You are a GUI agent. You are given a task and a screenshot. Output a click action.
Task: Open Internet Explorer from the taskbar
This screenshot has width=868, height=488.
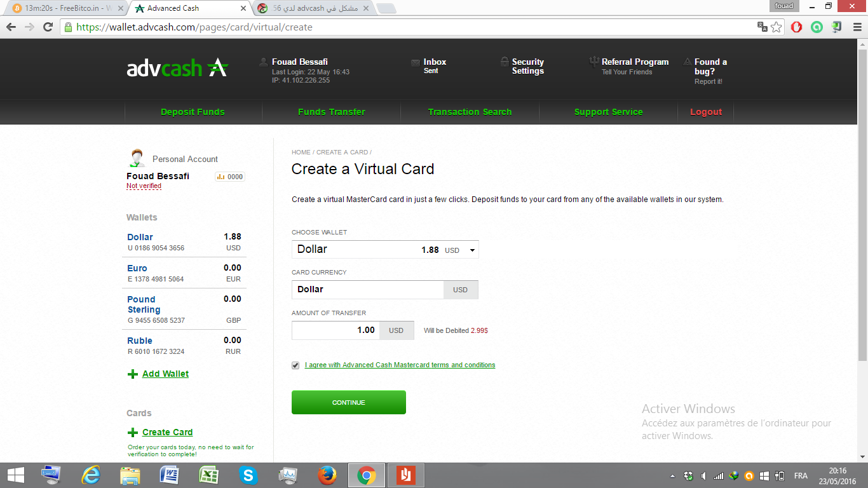pos(91,475)
